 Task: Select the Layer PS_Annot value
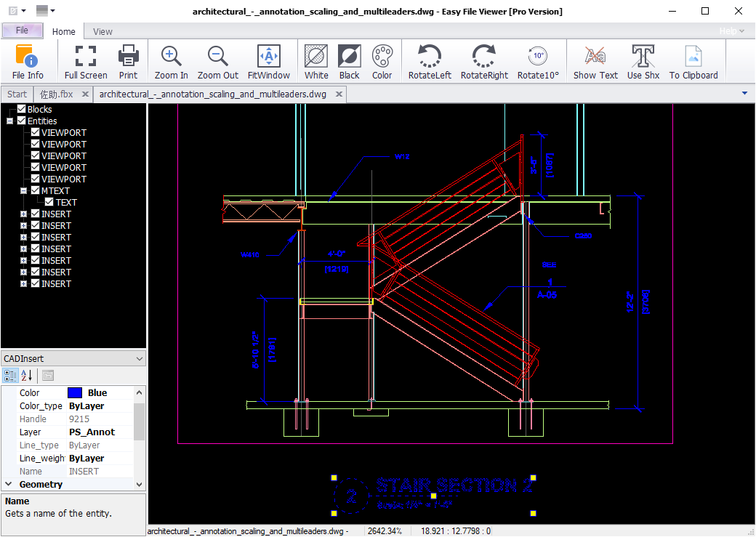92,432
